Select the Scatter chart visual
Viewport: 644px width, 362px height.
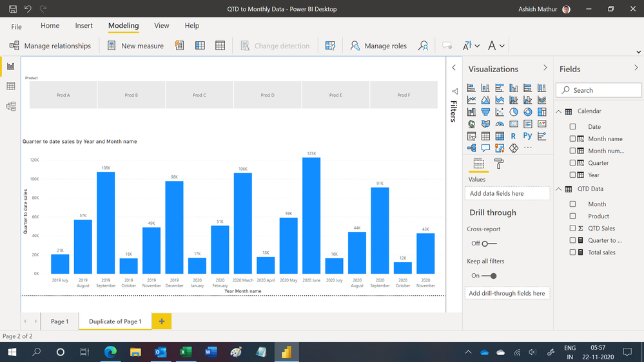point(500,111)
